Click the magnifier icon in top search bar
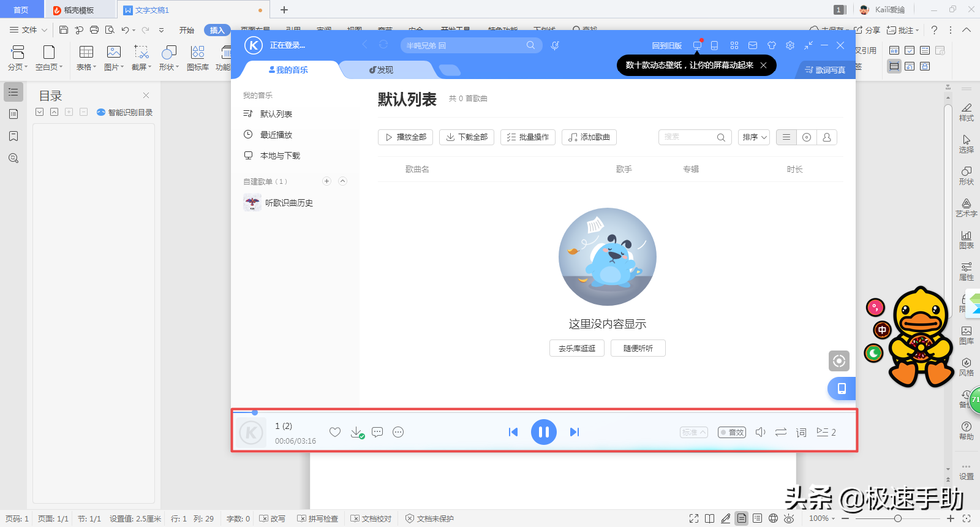Image resolution: width=980 pixels, height=527 pixels. (x=530, y=45)
